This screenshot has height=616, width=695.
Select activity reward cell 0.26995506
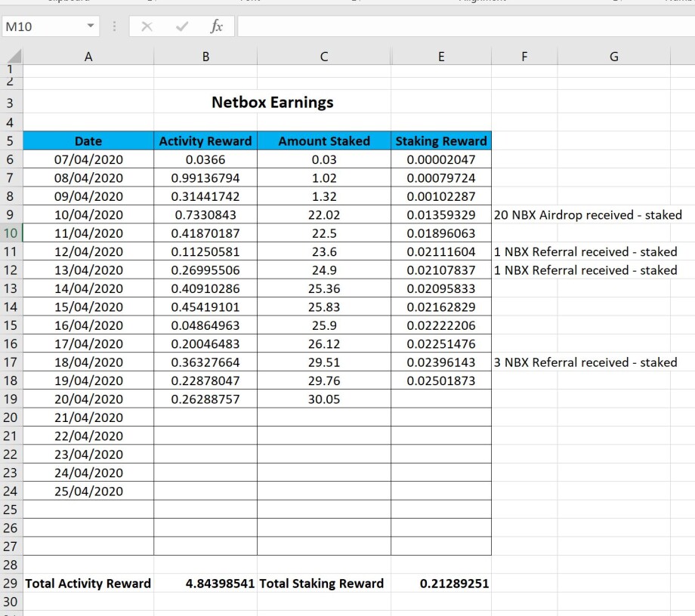pyautogui.click(x=205, y=270)
